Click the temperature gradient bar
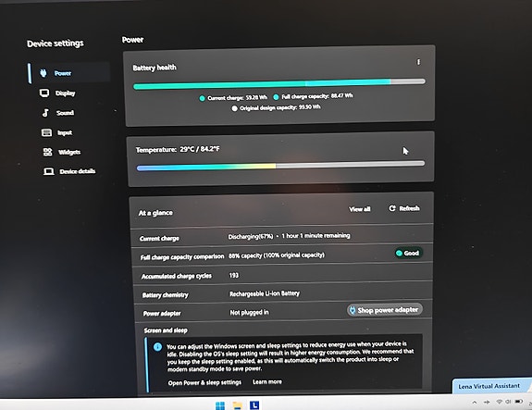The width and height of the screenshot is (532, 410). (280, 166)
